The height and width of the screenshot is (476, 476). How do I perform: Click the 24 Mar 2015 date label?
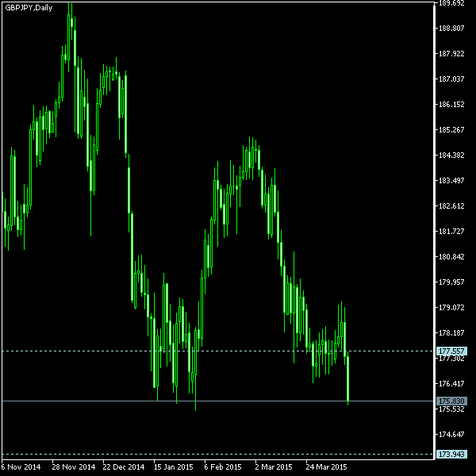[x=326, y=467]
